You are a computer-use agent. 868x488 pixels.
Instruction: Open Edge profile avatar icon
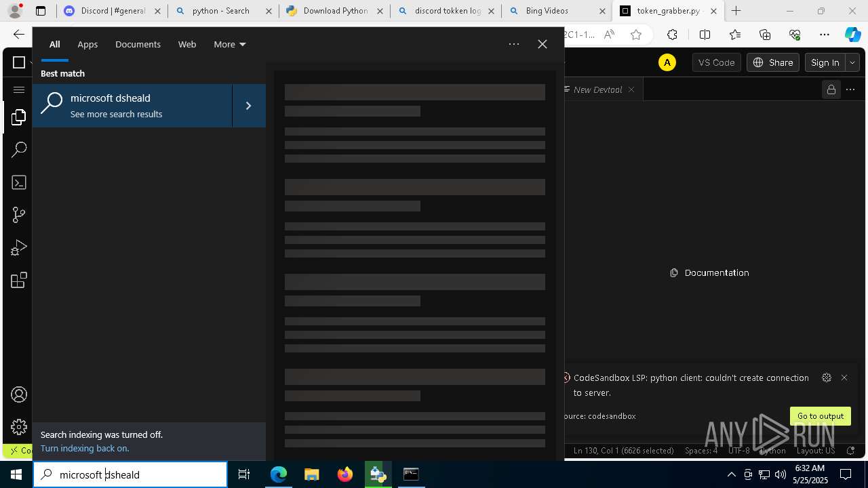pos(15,11)
